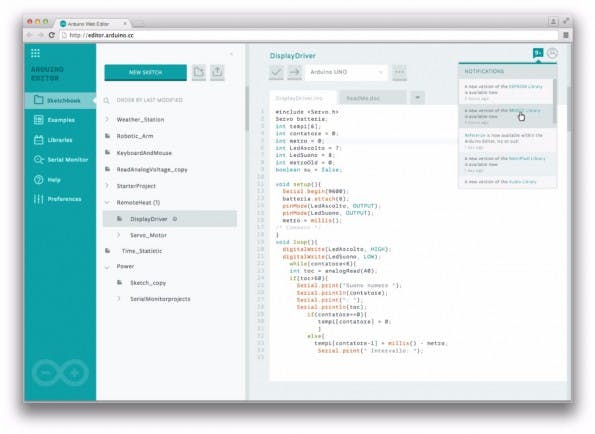The height and width of the screenshot is (434, 595).
Task: Click the verify checkmark button
Action: (x=276, y=72)
